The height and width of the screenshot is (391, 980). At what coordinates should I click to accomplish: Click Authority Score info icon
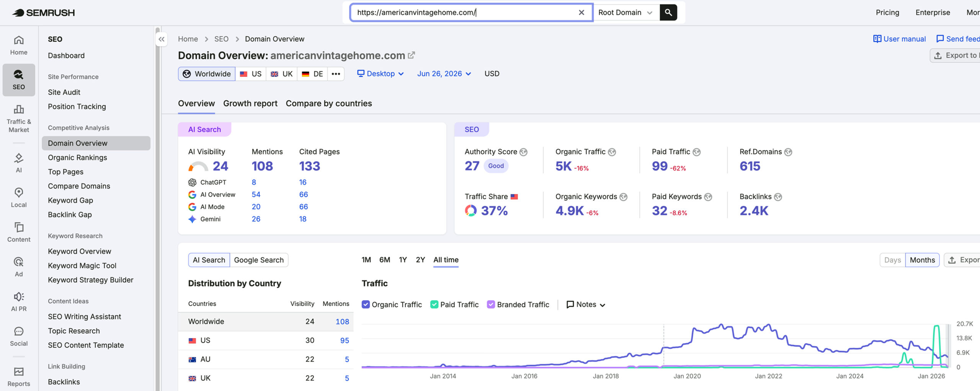pyautogui.click(x=523, y=152)
